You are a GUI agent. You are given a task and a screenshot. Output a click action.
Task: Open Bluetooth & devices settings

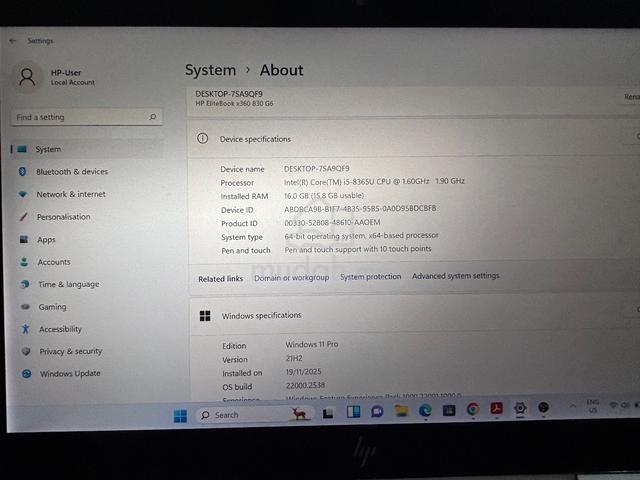click(x=71, y=172)
